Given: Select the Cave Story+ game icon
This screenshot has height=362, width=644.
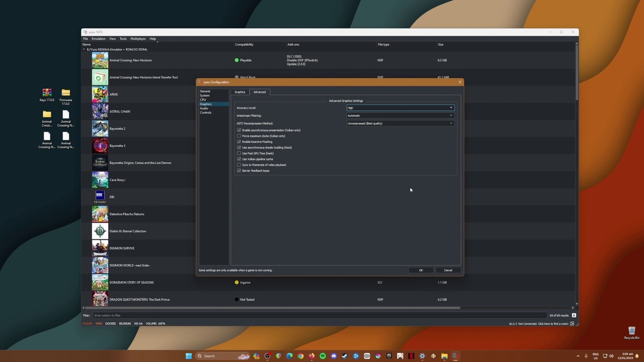Looking at the screenshot, I should coord(100,180).
